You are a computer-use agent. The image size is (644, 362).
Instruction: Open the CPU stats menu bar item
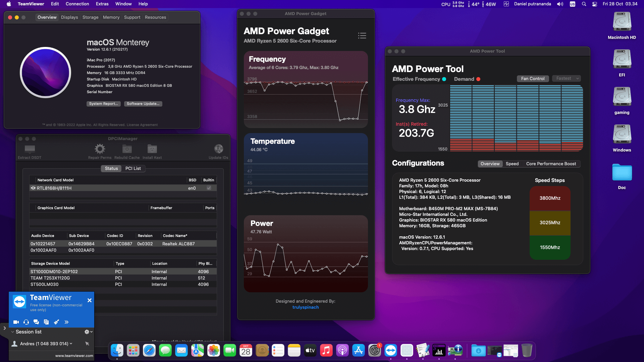[x=452, y=4]
